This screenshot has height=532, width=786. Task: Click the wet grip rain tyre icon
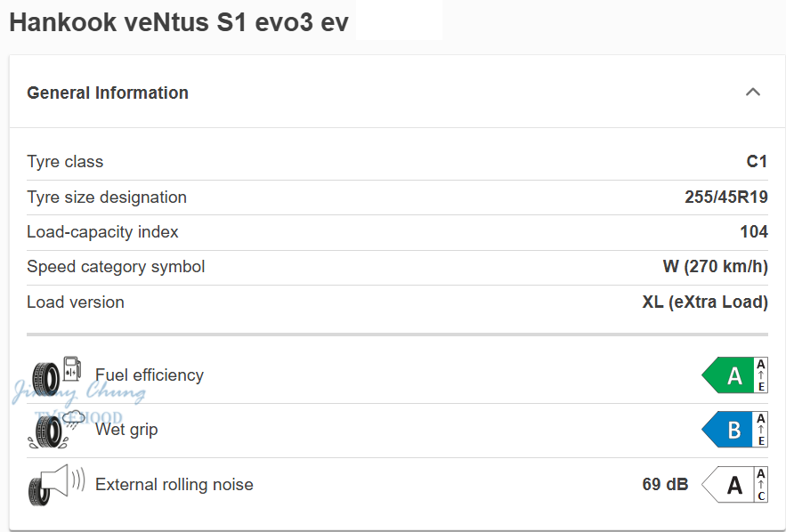(x=56, y=430)
